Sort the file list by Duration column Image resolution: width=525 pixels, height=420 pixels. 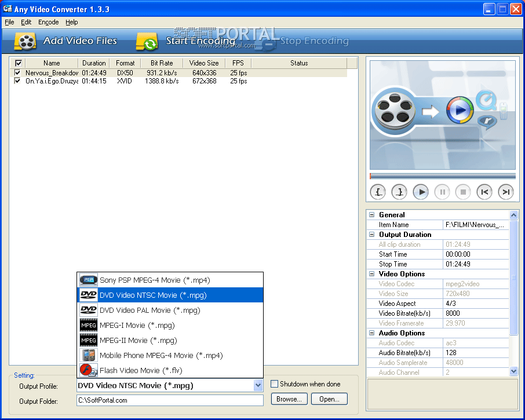94,63
